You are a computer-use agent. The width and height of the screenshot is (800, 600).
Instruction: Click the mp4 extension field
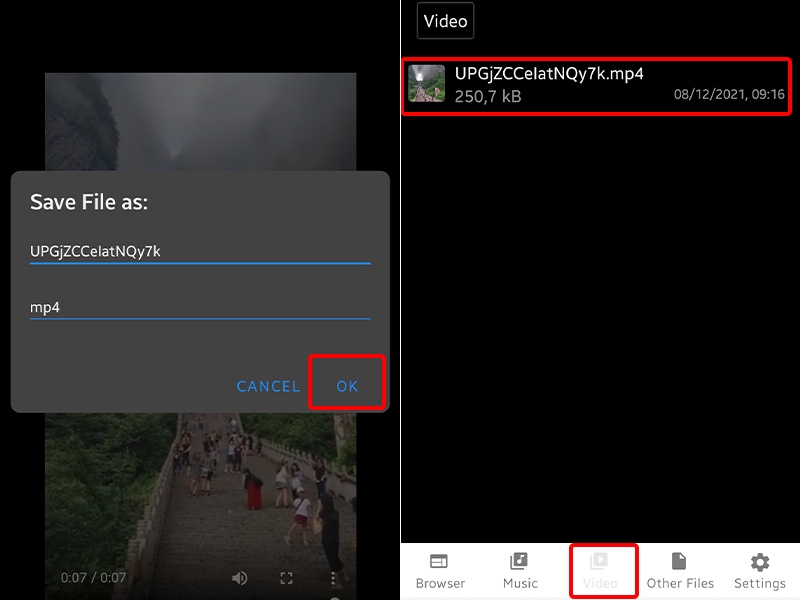tap(199, 306)
